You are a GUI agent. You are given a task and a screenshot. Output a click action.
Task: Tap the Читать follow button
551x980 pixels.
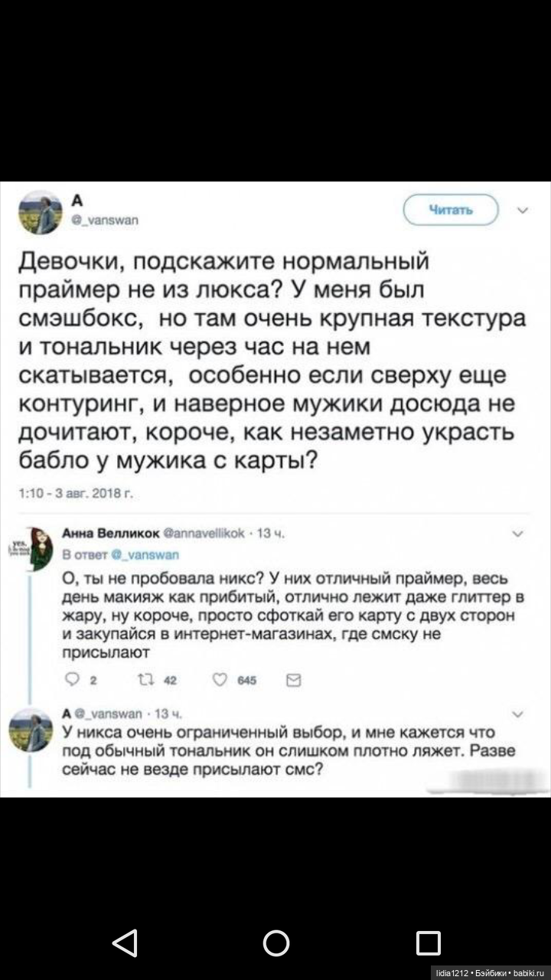click(451, 210)
